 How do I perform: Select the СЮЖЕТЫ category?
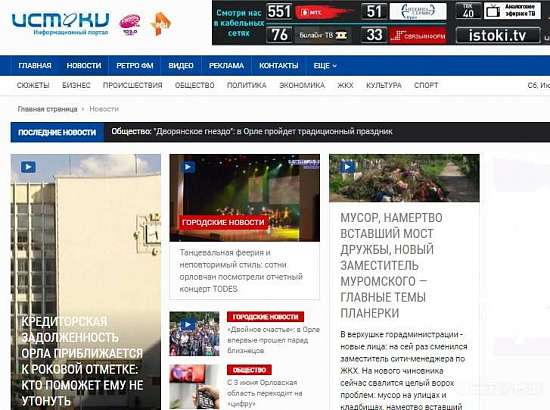coord(33,85)
